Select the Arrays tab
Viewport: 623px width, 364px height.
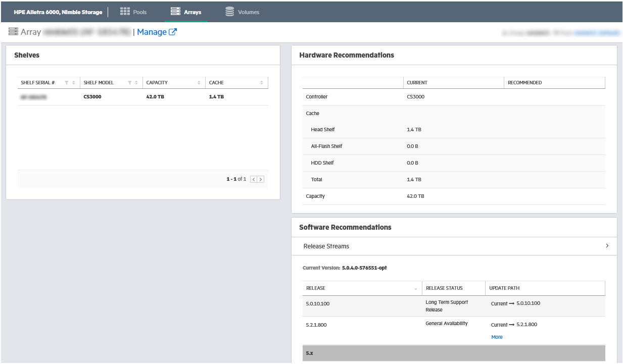coord(186,12)
